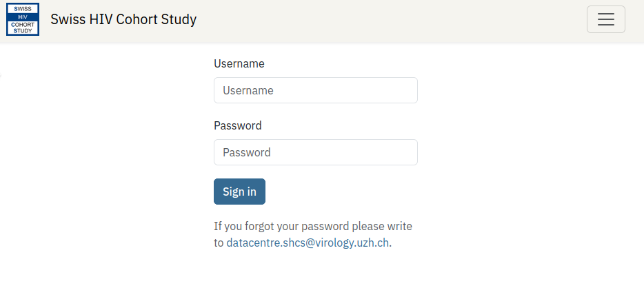Open the hamburger navigation menu
The width and height of the screenshot is (644, 288).
click(x=605, y=19)
